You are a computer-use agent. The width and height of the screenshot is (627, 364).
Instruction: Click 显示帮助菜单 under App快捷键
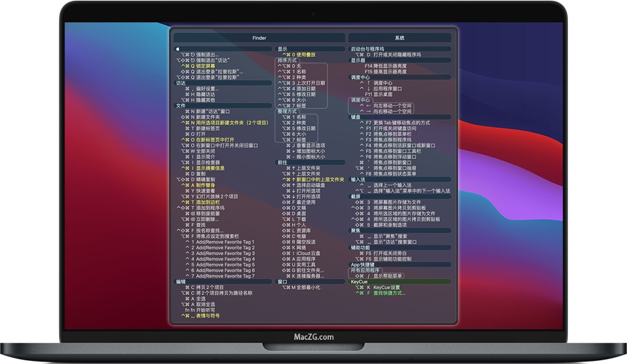pyautogui.click(x=388, y=275)
